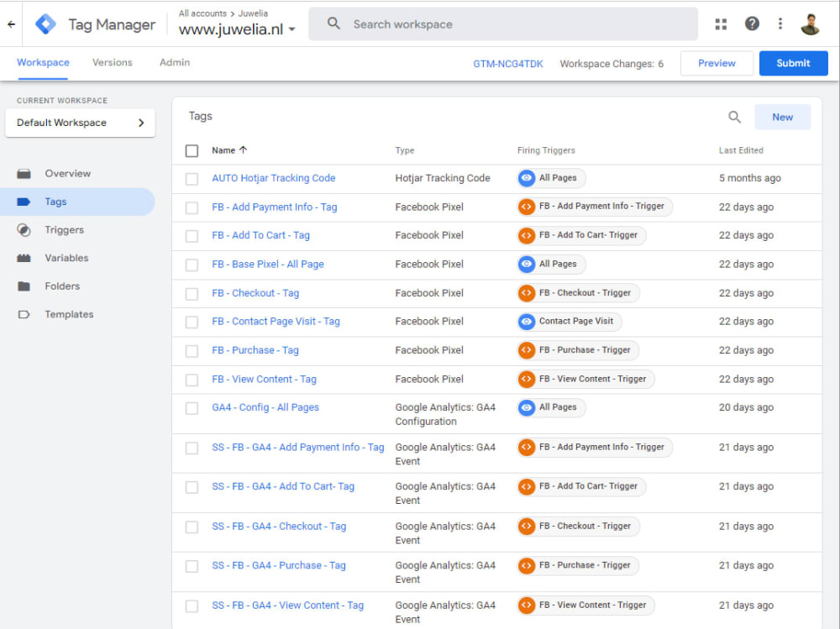Switch to the Versions tab

pos(112,63)
